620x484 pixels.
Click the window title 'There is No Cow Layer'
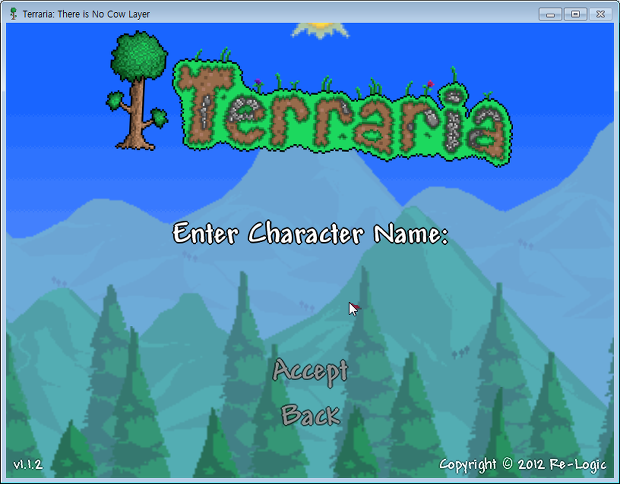tap(104, 14)
